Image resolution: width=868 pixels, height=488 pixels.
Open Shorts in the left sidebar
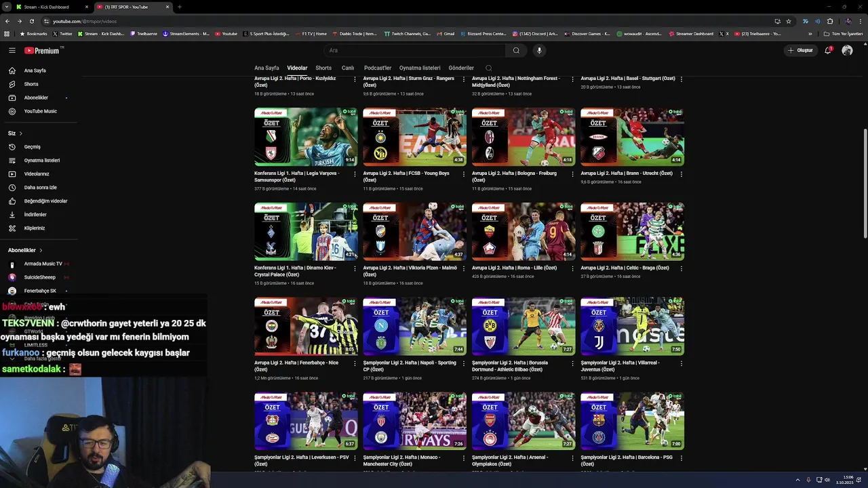(x=31, y=84)
